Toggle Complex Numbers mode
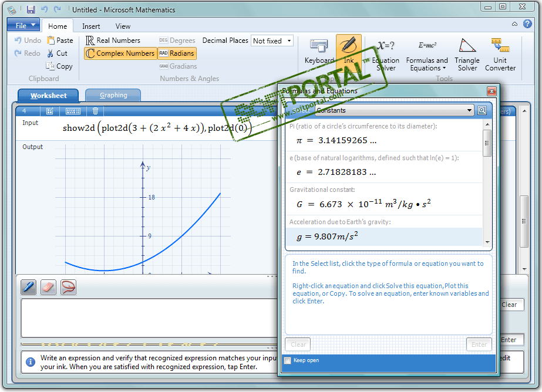542x392 pixels. click(120, 53)
